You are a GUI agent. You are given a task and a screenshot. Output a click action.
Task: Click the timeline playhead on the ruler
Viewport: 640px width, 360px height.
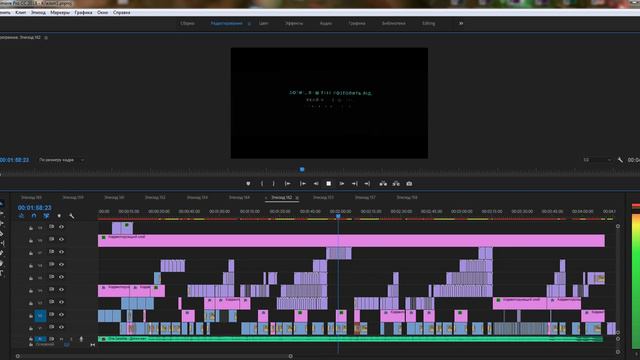point(338,216)
